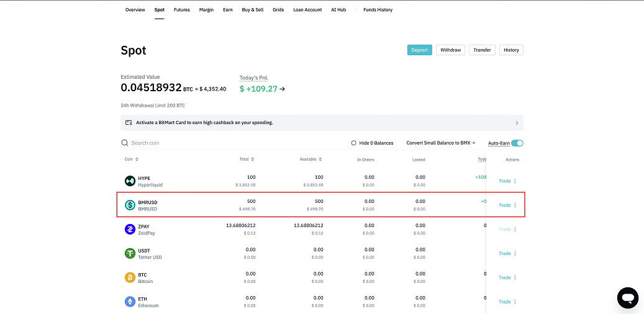644x314 pixels.
Task: Click the ZPAY ZoidPay coin logo
Action: (x=130, y=230)
